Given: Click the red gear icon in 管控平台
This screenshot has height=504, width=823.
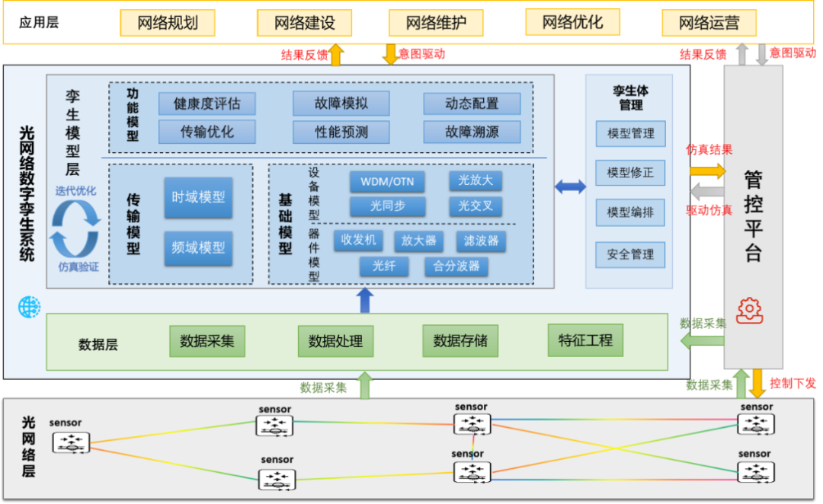Looking at the screenshot, I should (x=749, y=310).
